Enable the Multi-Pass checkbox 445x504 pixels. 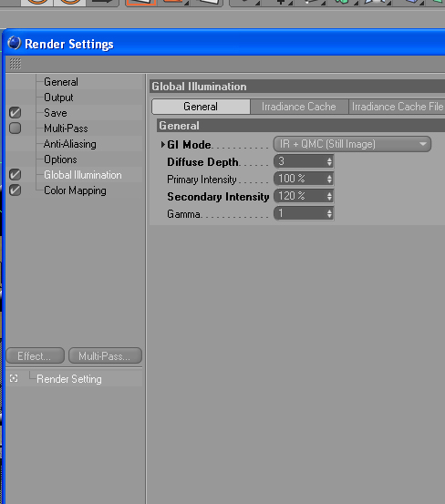tap(15, 128)
